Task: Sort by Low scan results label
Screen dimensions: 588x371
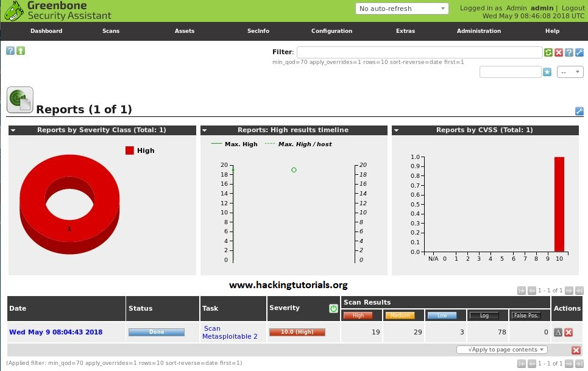Action: coord(442,316)
